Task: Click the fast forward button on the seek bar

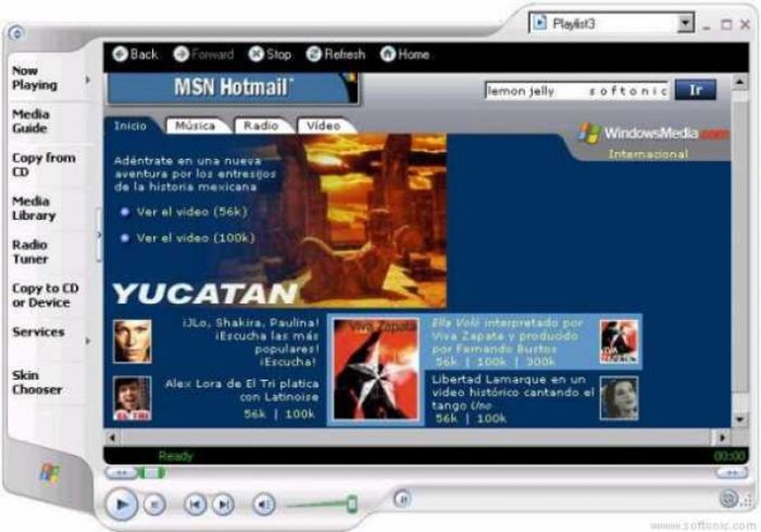Action: 732,472
